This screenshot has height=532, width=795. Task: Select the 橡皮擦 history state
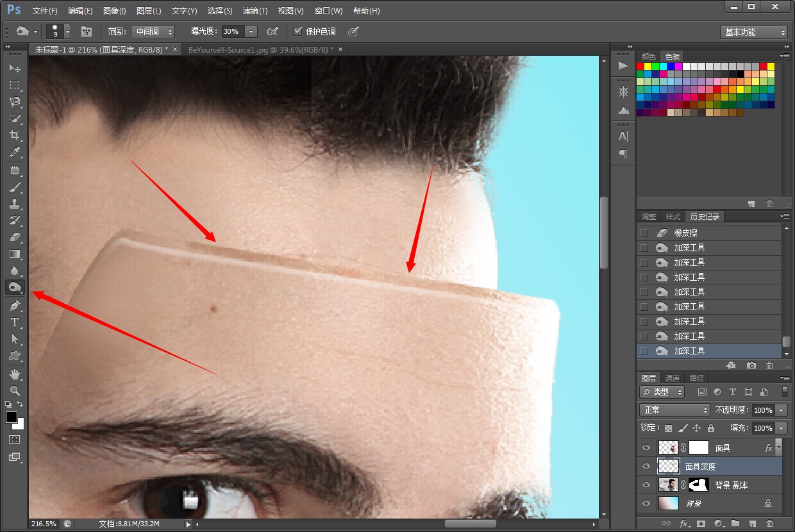click(x=710, y=233)
